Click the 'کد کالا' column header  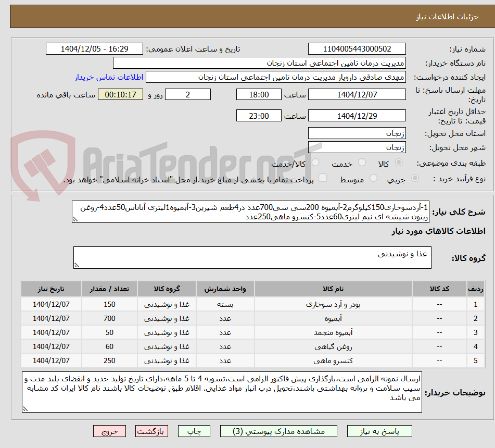439,289
